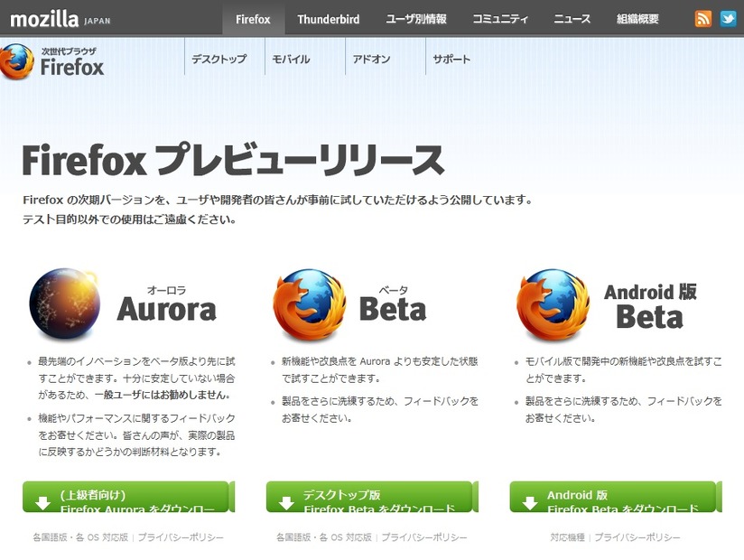Click the Aurora globe logo
This screenshot has width=744, height=560.
(65, 304)
